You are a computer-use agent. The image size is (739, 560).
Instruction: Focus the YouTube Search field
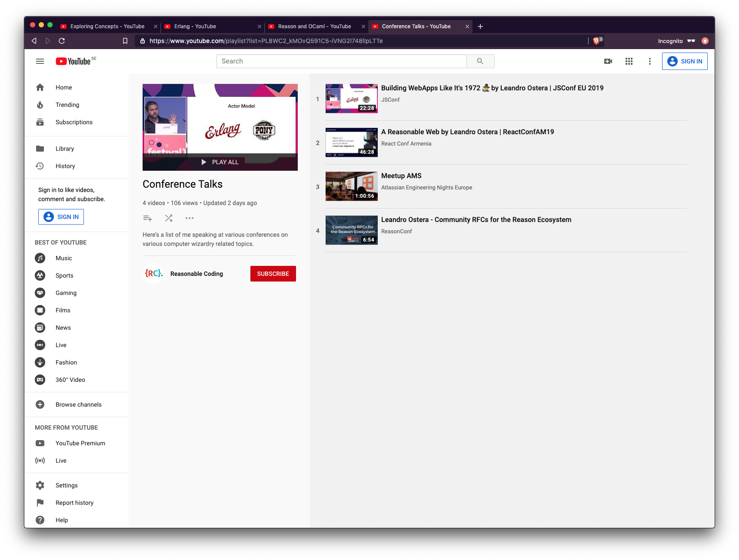pos(342,61)
